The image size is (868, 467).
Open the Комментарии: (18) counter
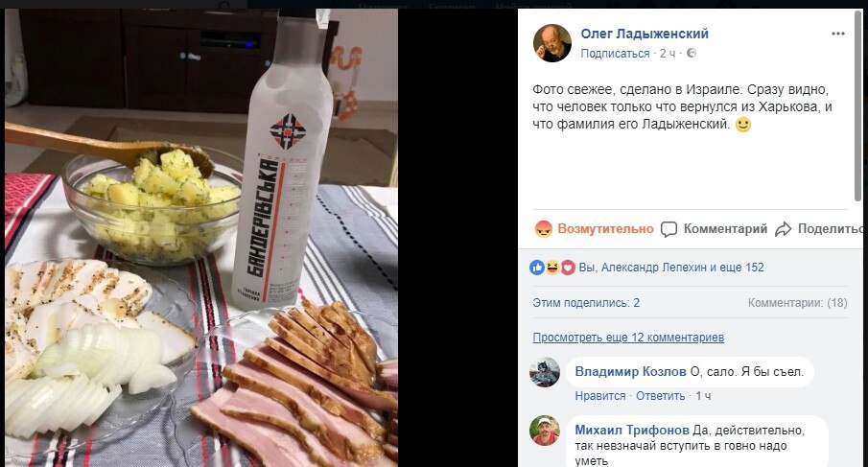pos(798,303)
